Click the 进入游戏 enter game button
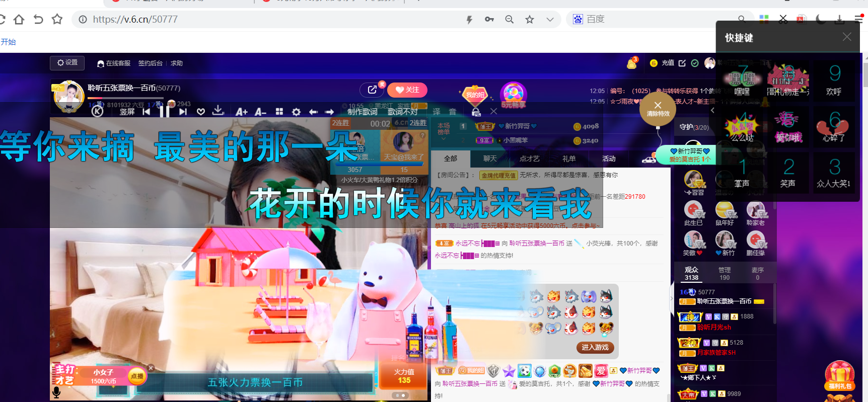The image size is (868, 402). pos(595,347)
